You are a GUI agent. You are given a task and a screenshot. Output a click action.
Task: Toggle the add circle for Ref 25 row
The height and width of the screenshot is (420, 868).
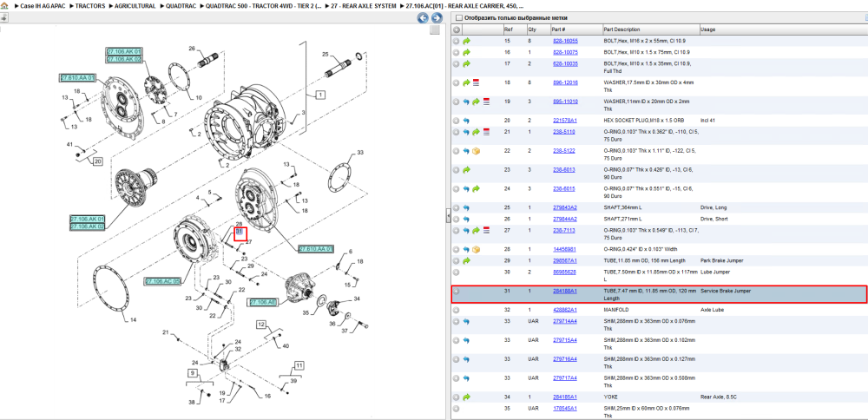click(x=457, y=208)
